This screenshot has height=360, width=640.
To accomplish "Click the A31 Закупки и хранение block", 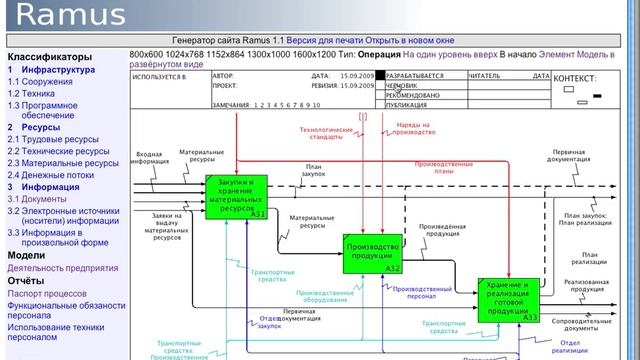I will [x=236, y=197].
